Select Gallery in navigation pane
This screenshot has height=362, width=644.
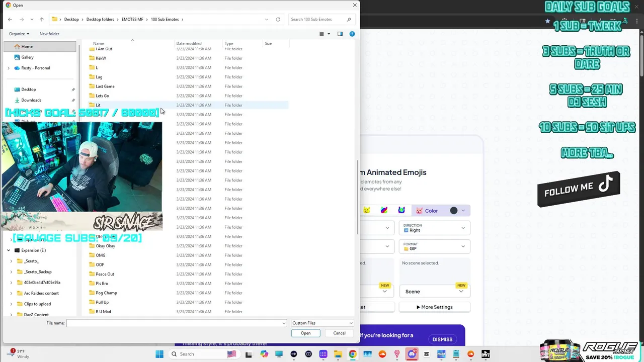coord(27,57)
